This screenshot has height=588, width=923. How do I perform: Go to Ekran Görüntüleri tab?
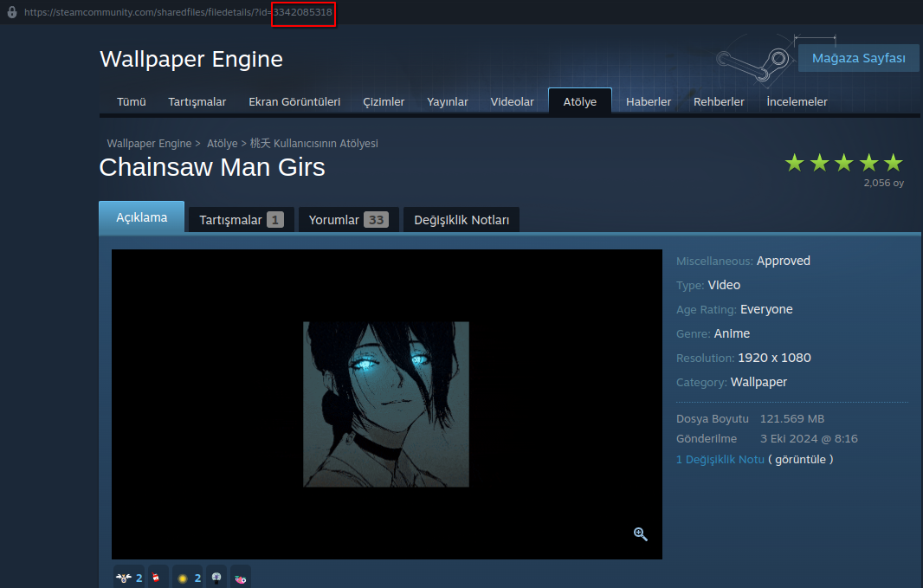(x=294, y=102)
